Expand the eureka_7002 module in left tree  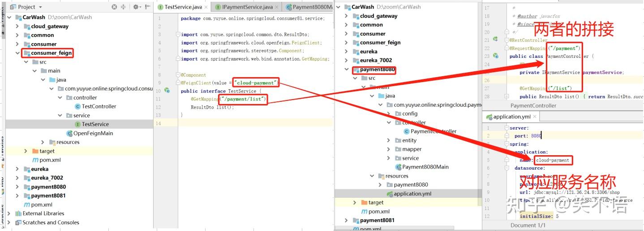click(17, 178)
